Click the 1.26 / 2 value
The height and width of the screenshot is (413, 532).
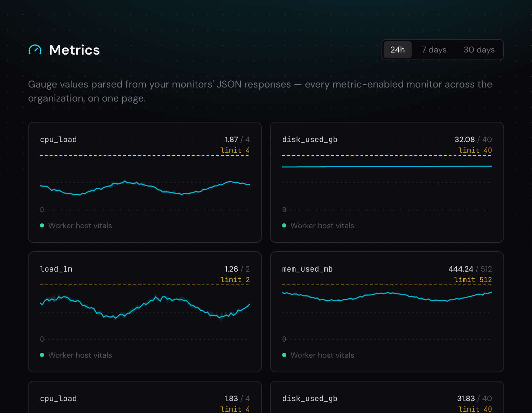237,269
